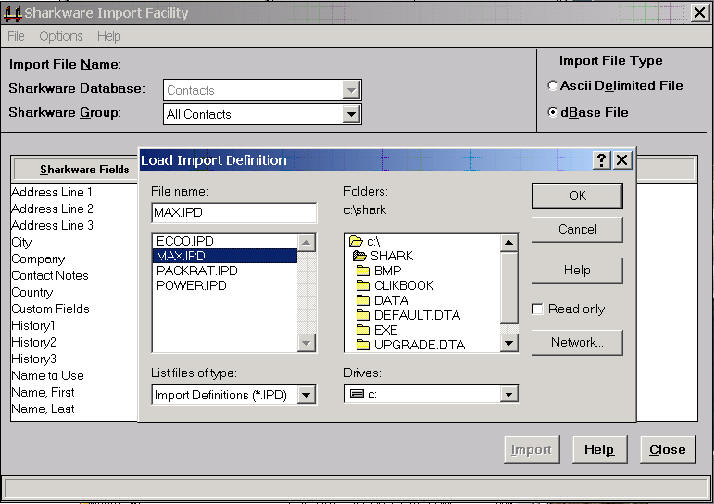
Task: Open the Help menu
Action: tap(108, 36)
